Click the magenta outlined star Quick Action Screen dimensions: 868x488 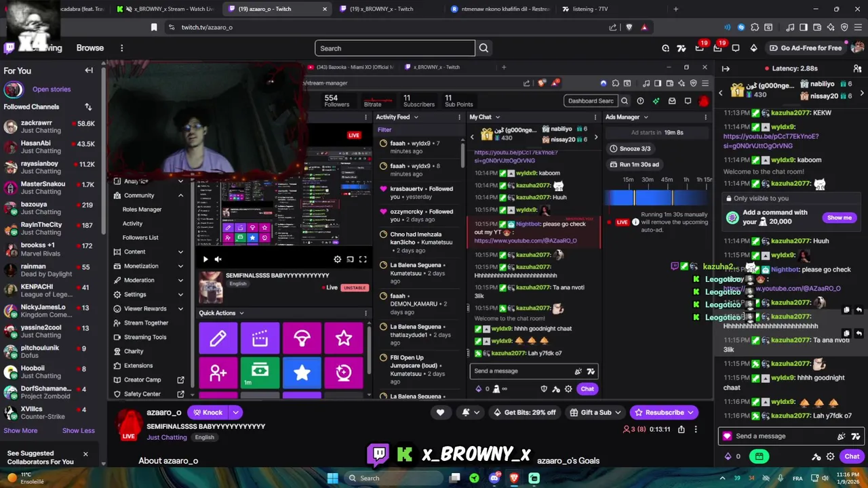[344, 338]
